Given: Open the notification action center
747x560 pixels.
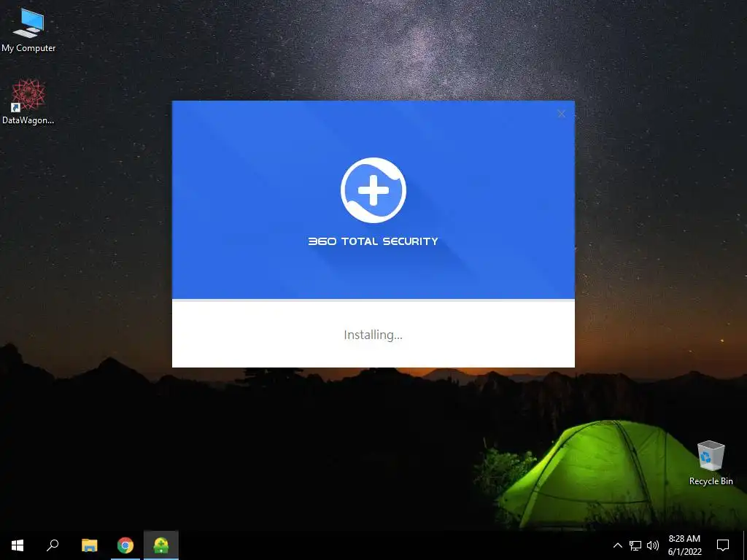Looking at the screenshot, I should [x=723, y=545].
